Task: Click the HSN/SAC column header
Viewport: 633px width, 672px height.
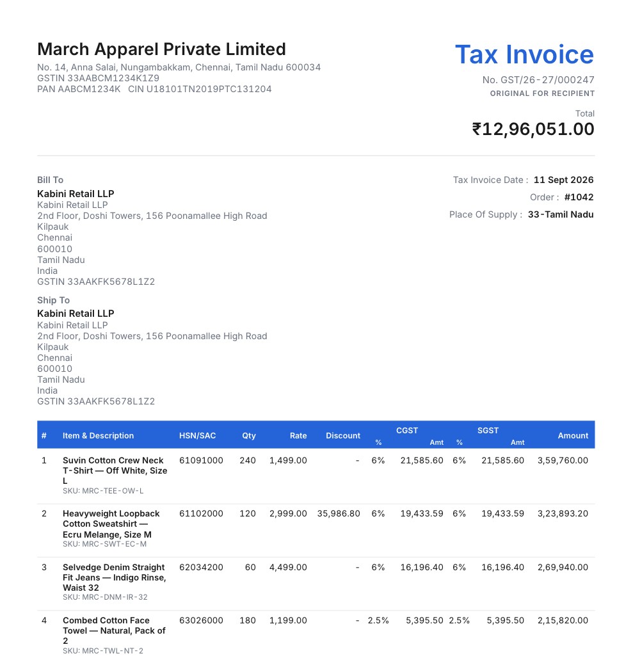Action: (197, 435)
